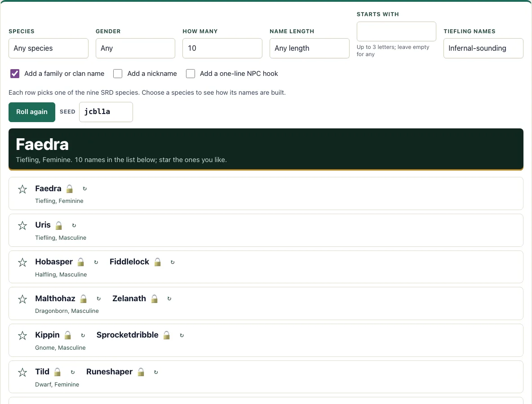The height and width of the screenshot is (404, 532).
Task: Open the Tiefling Names dropdown
Action: click(483, 48)
